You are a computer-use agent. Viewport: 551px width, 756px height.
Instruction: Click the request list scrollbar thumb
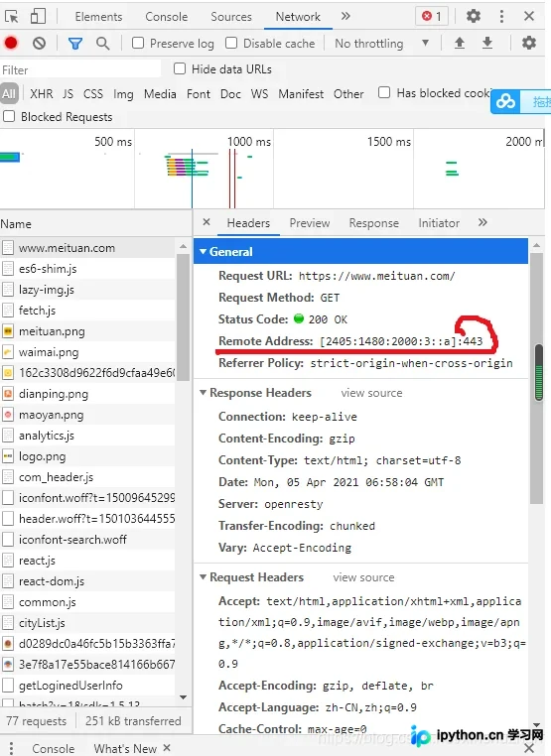[x=183, y=317]
